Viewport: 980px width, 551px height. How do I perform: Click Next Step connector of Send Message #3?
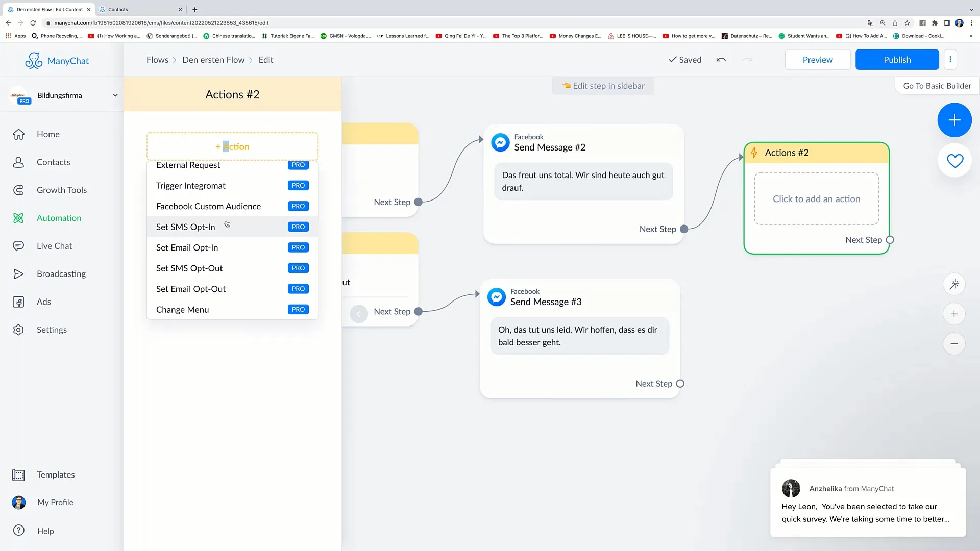click(680, 384)
